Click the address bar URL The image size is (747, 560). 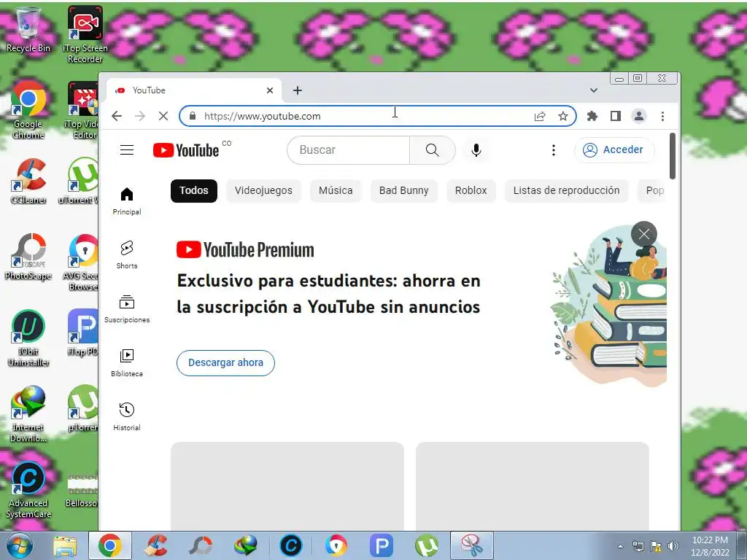[x=263, y=116]
